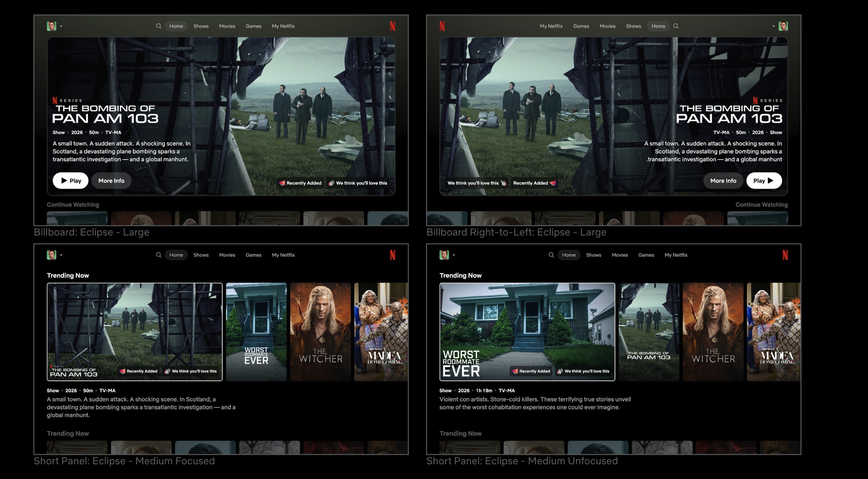This screenshot has width=868, height=479.
Task: Click 'We think you'll love this' in Billboard Large
Action: (358, 183)
